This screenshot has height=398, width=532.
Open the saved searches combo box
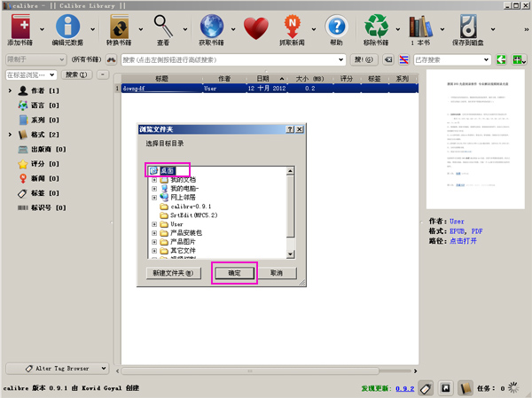click(452, 59)
